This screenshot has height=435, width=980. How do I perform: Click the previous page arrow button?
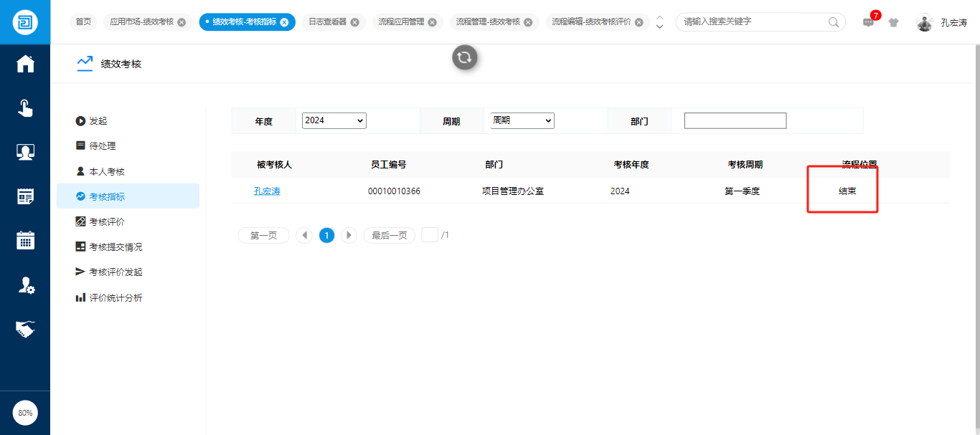[304, 235]
